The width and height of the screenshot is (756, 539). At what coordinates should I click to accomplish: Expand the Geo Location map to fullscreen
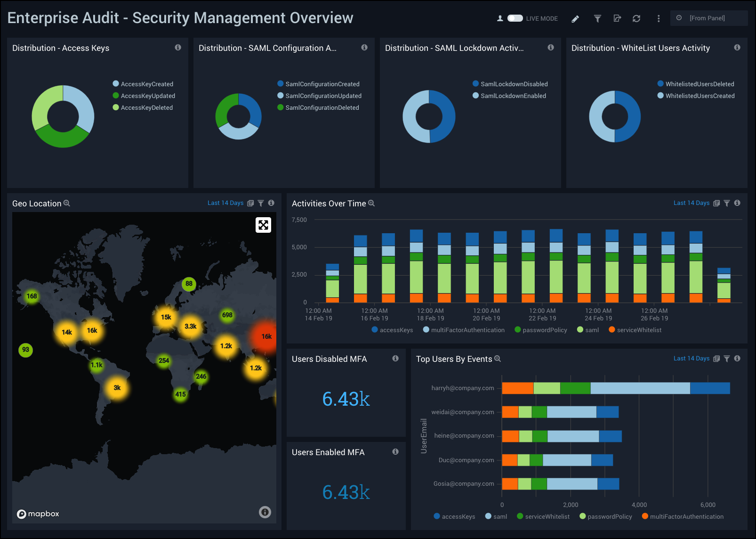click(x=263, y=225)
